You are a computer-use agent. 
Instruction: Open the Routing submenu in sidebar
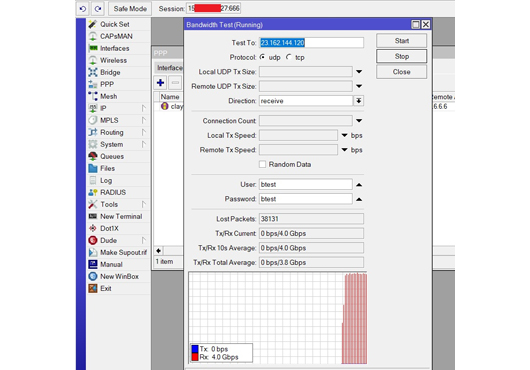coord(112,132)
